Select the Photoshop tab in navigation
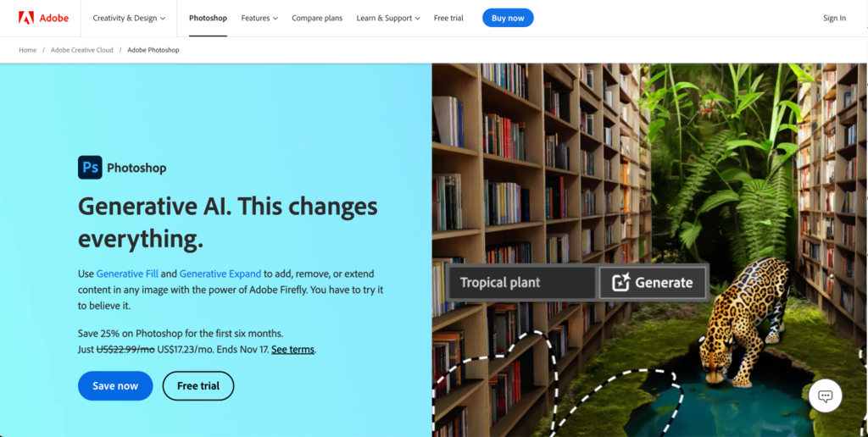The height and width of the screenshot is (437, 868). click(x=209, y=19)
